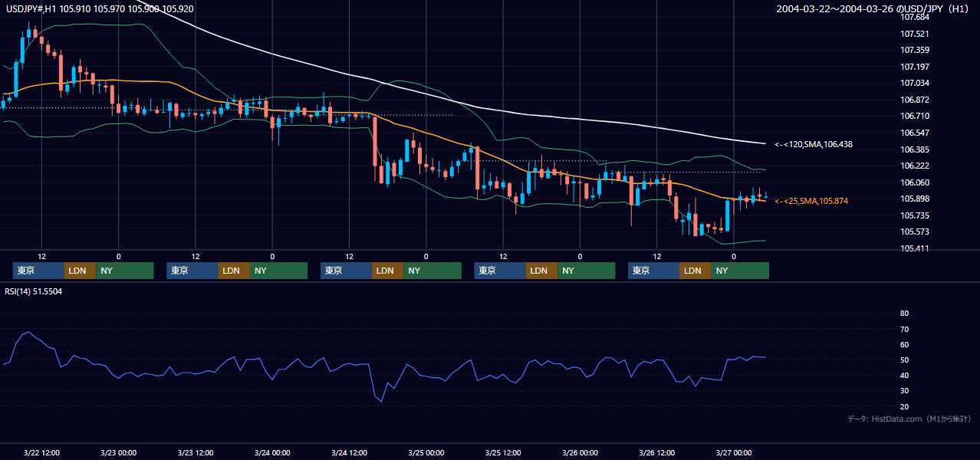Click the 107.684 price axis label
980x460 pixels.
914,18
